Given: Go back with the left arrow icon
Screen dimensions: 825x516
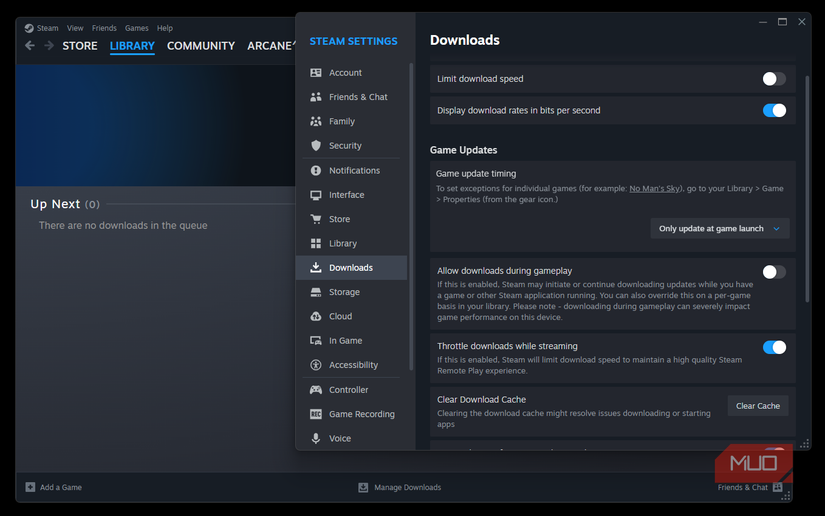Looking at the screenshot, I should (30, 46).
